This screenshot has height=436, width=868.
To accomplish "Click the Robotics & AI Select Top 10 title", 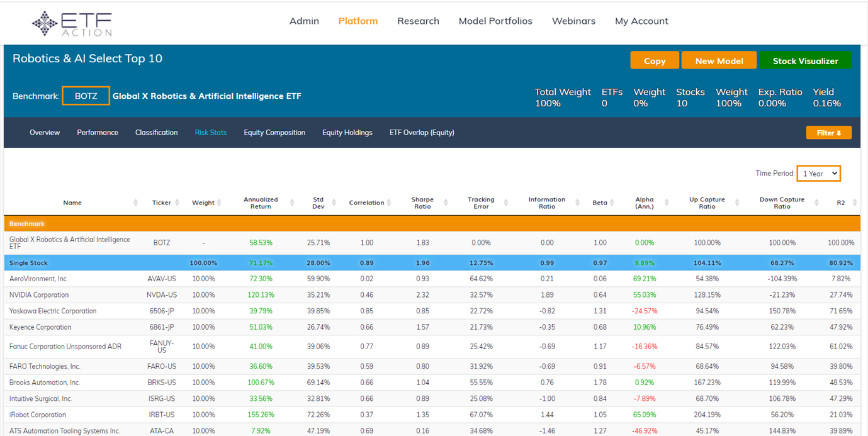I will click(87, 59).
